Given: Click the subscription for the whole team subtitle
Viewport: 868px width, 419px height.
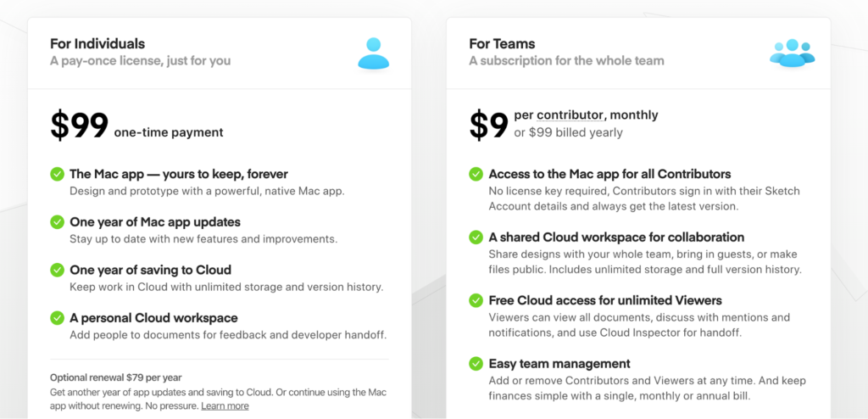Looking at the screenshot, I should coord(566,61).
